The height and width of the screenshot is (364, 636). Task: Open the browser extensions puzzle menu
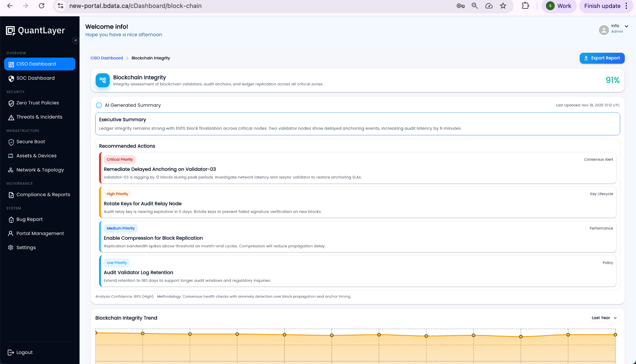pos(525,6)
